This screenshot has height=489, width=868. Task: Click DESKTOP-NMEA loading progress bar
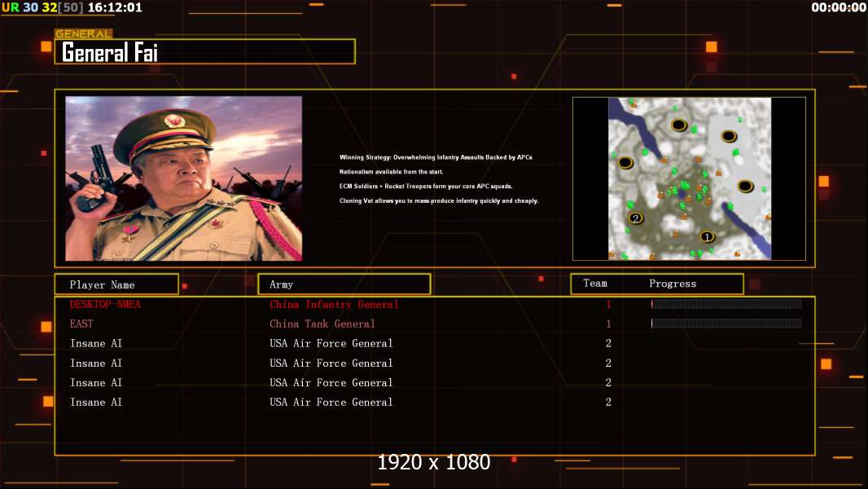pos(726,303)
